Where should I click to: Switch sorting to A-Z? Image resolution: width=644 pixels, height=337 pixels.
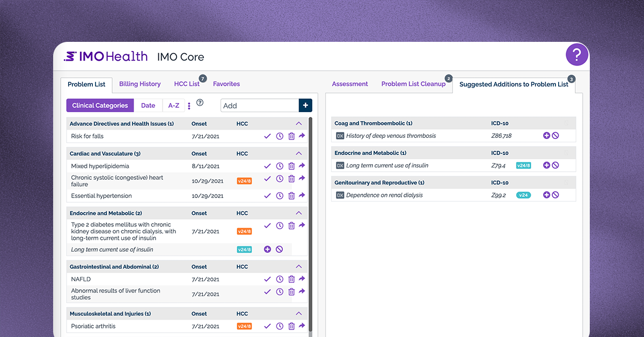click(174, 106)
